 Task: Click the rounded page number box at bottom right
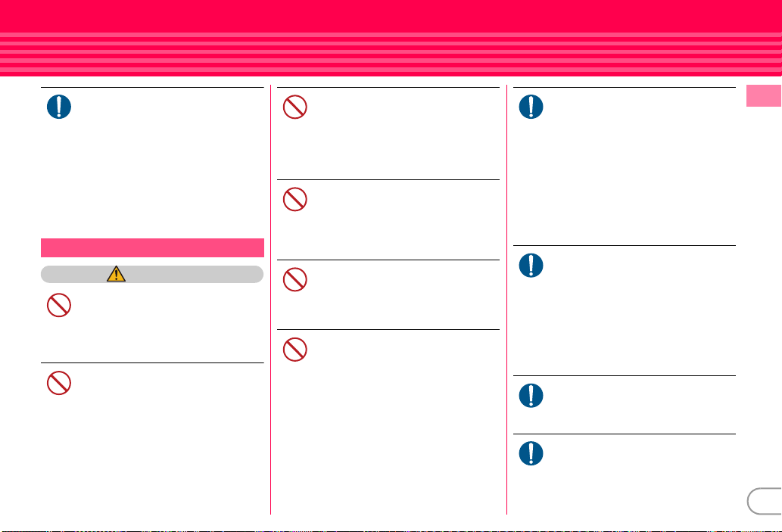[x=765, y=501]
